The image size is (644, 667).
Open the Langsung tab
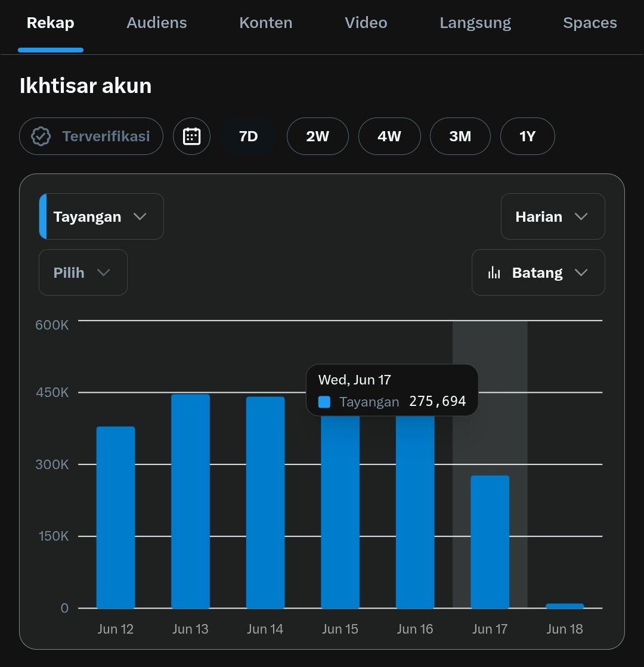[475, 23]
